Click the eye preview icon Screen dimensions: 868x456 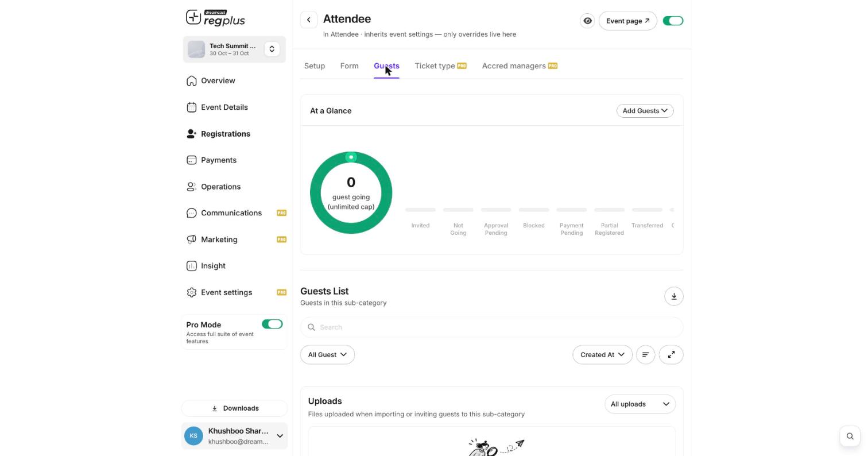click(x=587, y=21)
